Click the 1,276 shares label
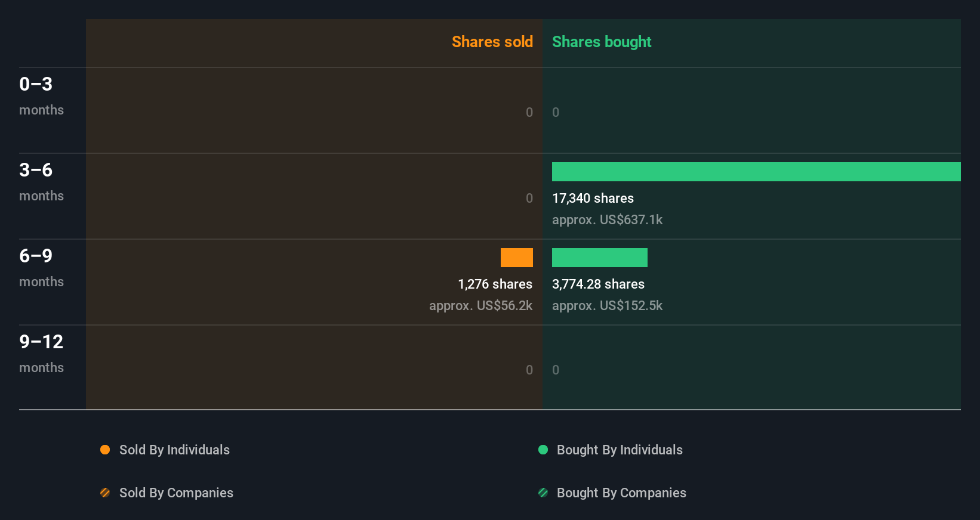 [495, 284]
